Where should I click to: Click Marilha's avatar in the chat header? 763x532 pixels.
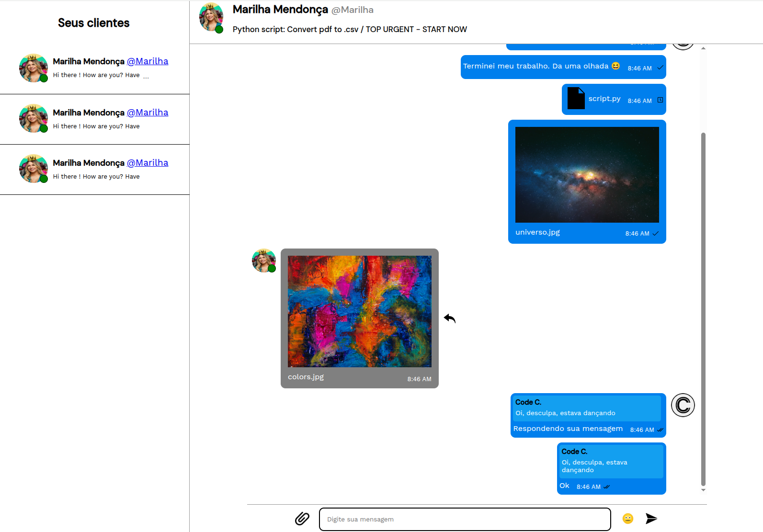[211, 17]
